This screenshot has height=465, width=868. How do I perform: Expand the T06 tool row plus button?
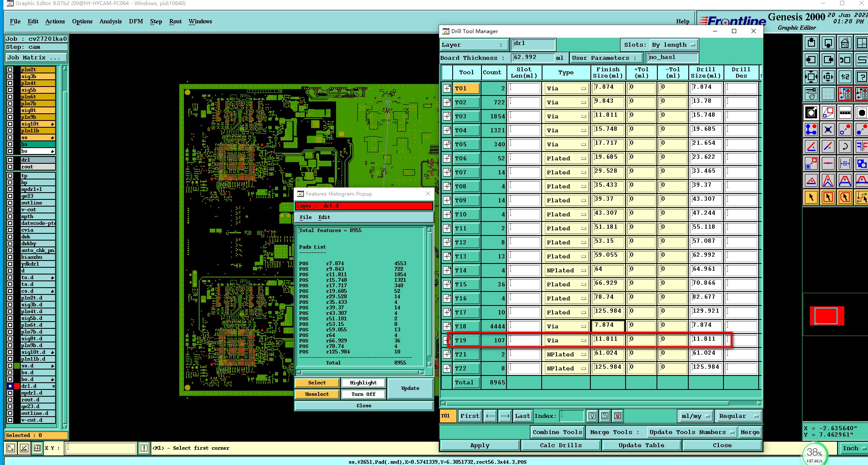click(447, 158)
